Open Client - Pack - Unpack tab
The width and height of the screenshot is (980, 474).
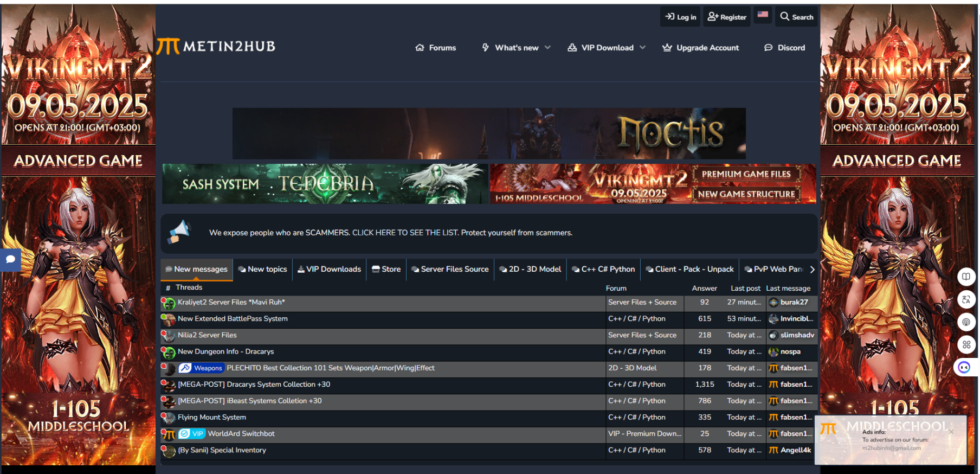tap(690, 269)
